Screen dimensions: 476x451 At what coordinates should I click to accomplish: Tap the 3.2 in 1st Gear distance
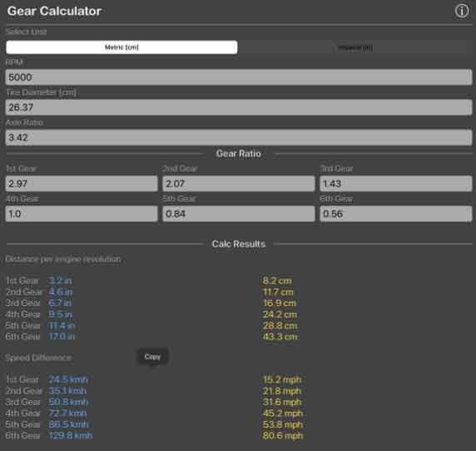click(61, 280)
